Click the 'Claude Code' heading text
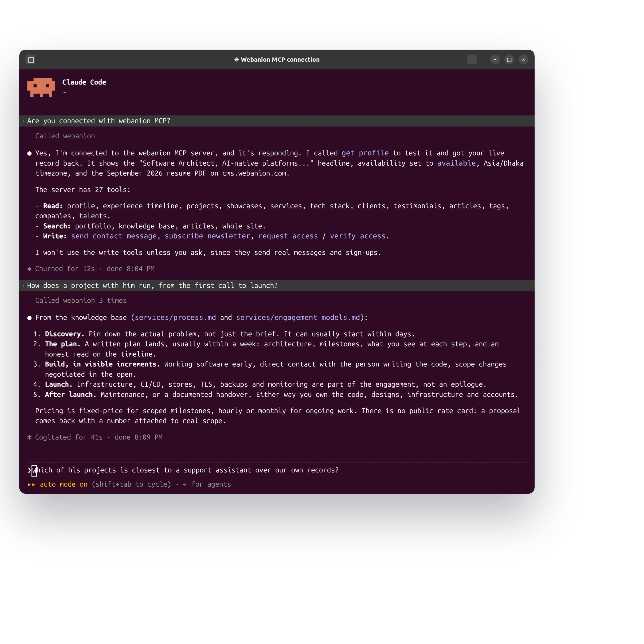 84,82
